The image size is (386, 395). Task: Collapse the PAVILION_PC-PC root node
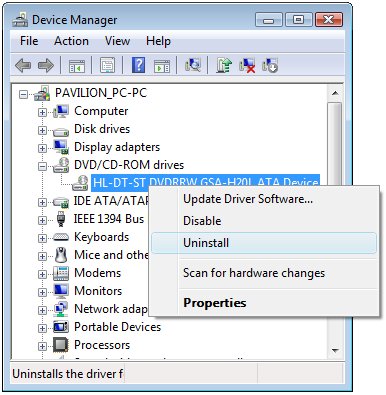(23, 95)
